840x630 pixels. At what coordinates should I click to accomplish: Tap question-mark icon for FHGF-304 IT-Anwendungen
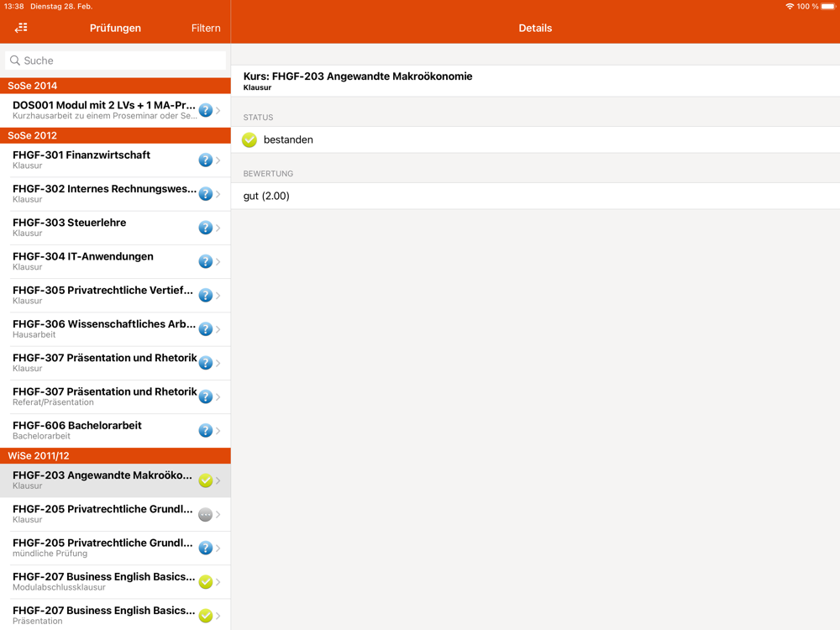coord(206,261)
